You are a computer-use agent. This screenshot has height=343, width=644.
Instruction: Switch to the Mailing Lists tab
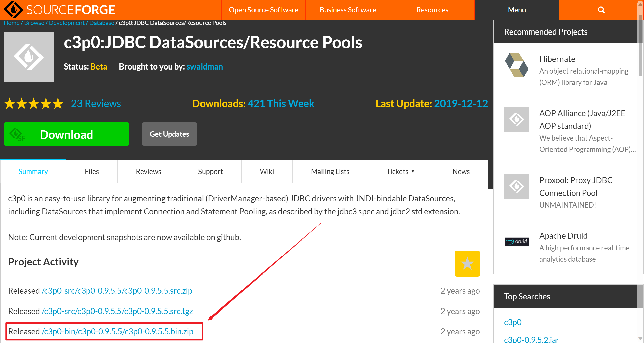pyautogui.click(x=330, y=171)
